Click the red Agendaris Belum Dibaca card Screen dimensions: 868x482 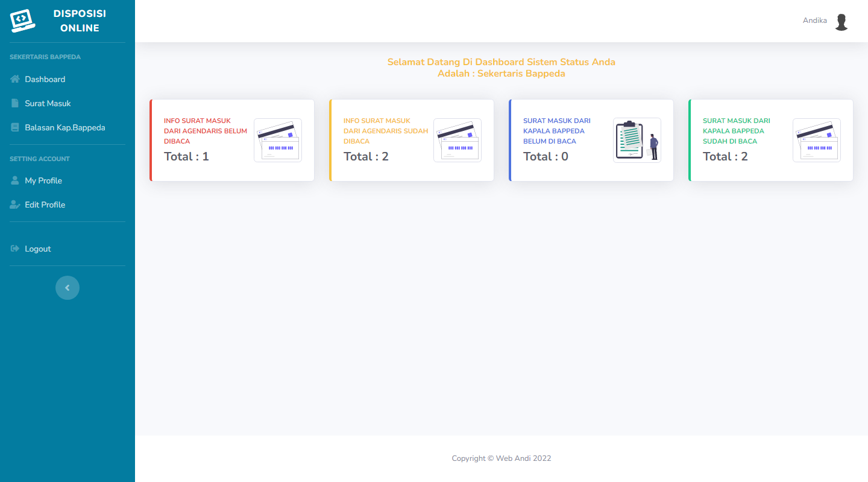232,140
